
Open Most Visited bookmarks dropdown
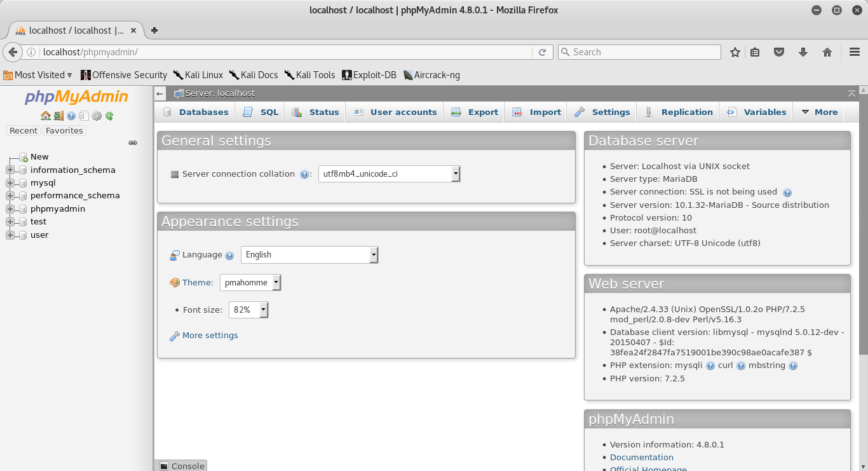[38, 75]
